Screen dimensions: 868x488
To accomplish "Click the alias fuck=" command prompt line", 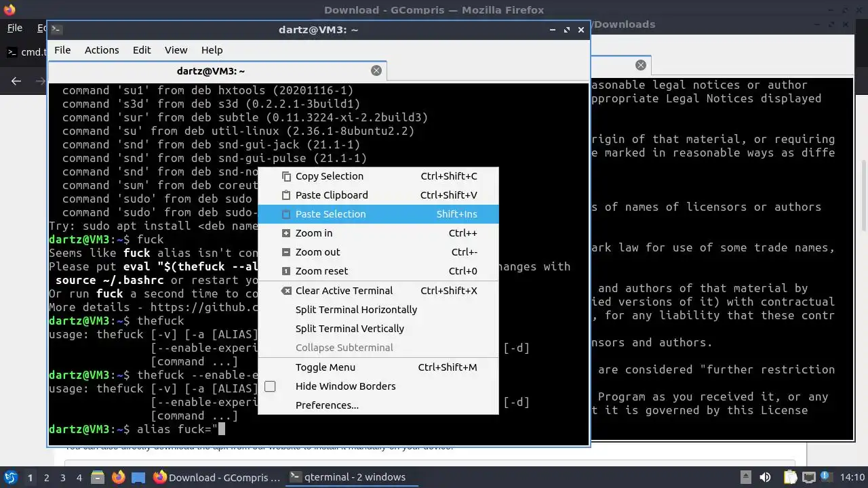I will 136,429.
